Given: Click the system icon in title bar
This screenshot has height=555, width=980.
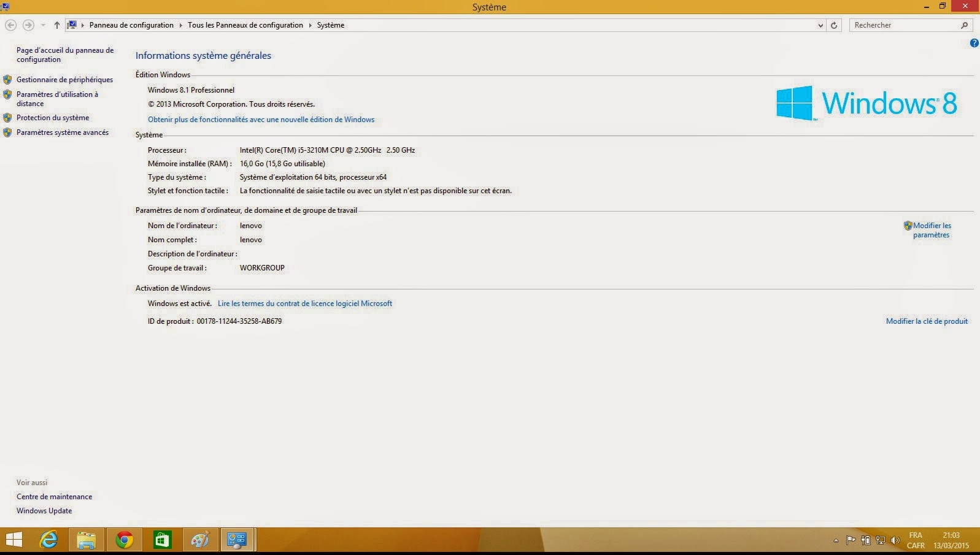Looking at the screenshot, I should 5,6.
